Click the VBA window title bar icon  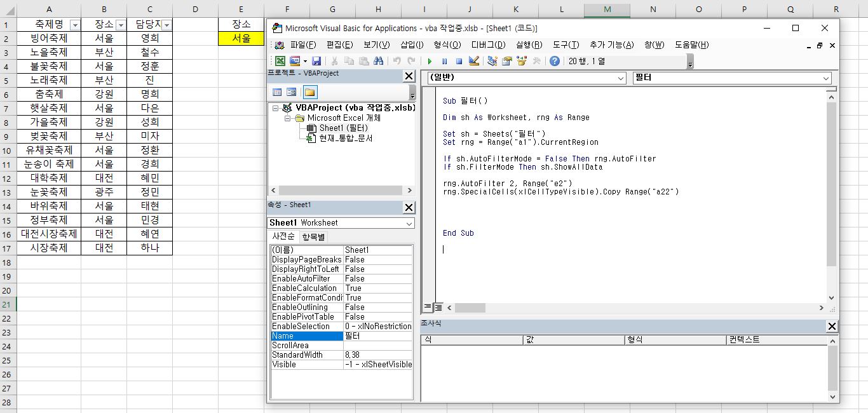276,28
